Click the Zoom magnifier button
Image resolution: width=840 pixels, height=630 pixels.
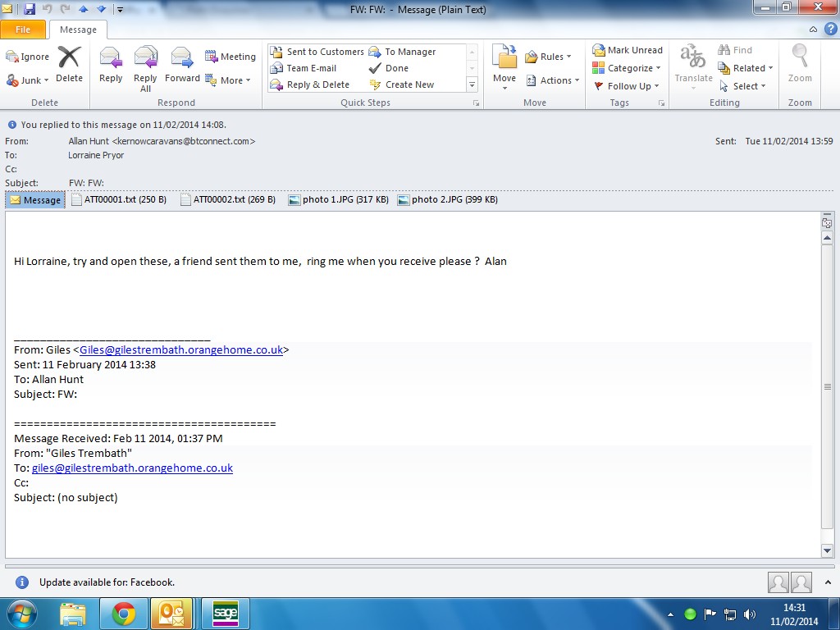[x=800, y=64]
